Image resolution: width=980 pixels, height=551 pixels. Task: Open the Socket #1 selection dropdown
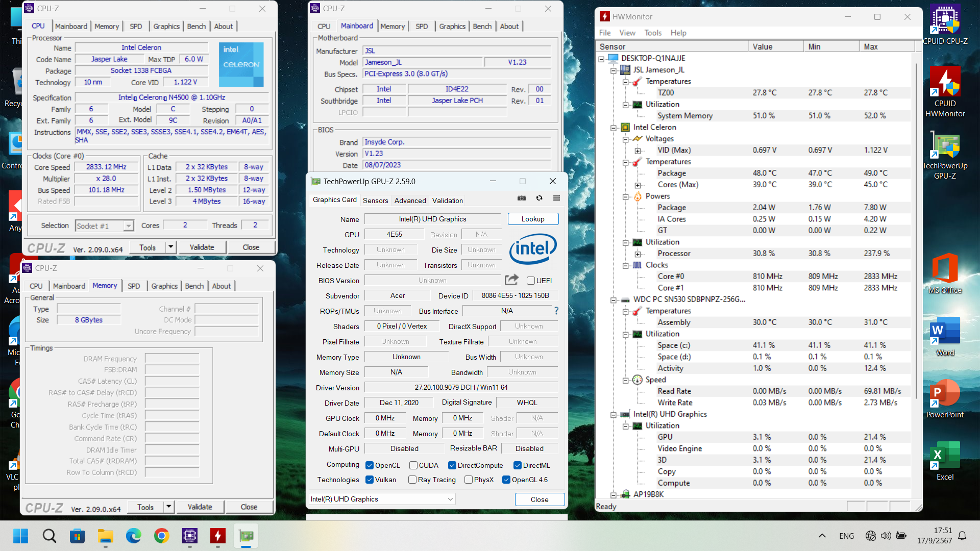click(105, 226)
